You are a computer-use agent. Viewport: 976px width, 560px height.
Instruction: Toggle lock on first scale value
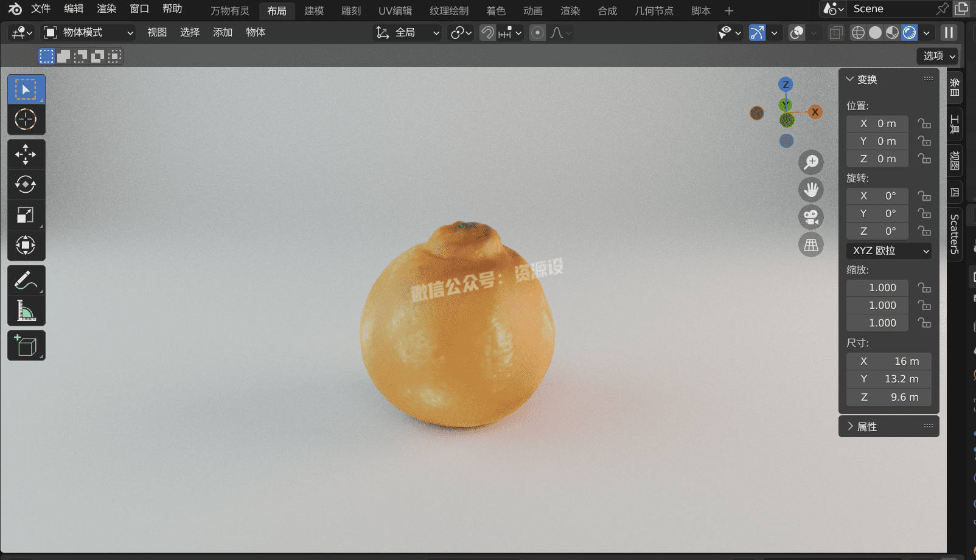pos(924,288)
